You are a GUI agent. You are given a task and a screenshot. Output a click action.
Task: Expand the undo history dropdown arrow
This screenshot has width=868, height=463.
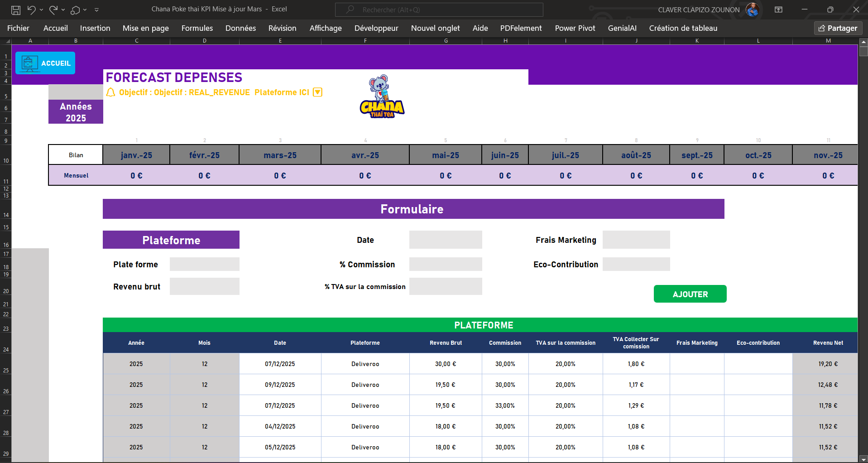click(41, 10)
